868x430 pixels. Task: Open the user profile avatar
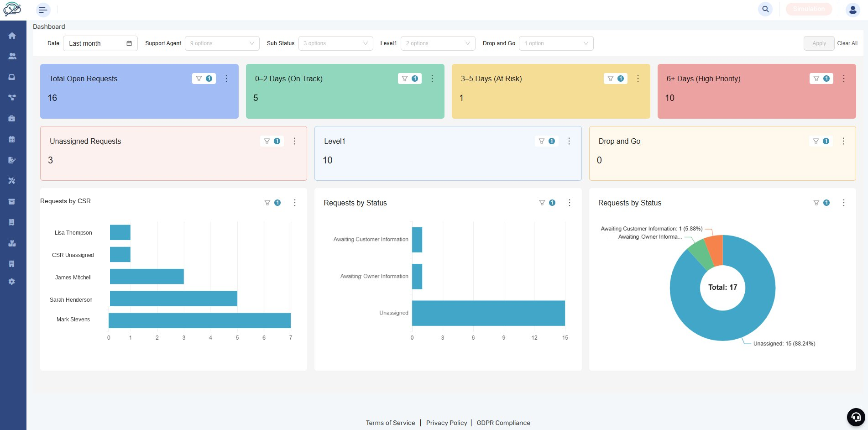[852, 10]
